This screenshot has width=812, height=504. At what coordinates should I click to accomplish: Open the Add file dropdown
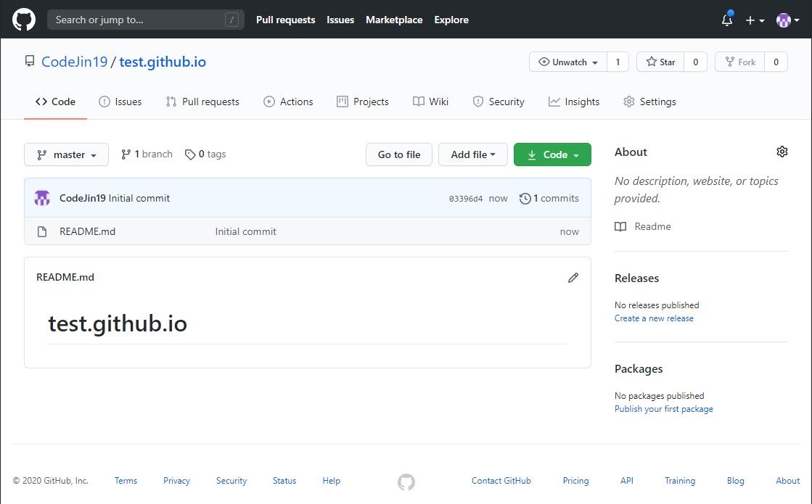(473, 154)
